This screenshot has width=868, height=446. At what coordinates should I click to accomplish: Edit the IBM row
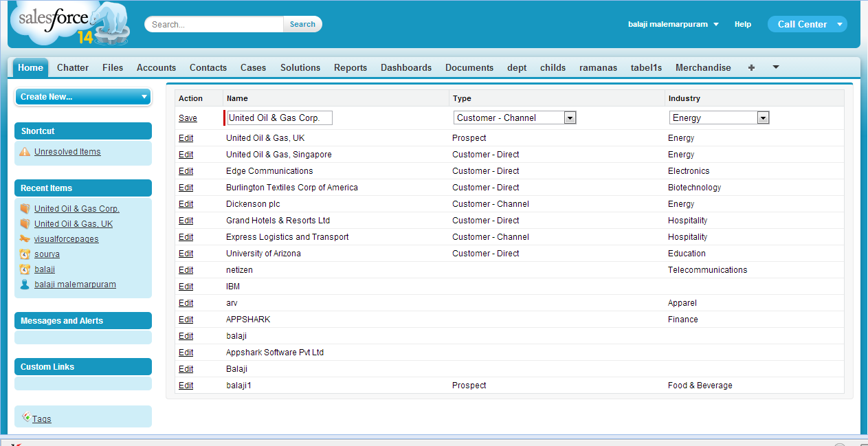pyautogui.click(x=186, y=287)
